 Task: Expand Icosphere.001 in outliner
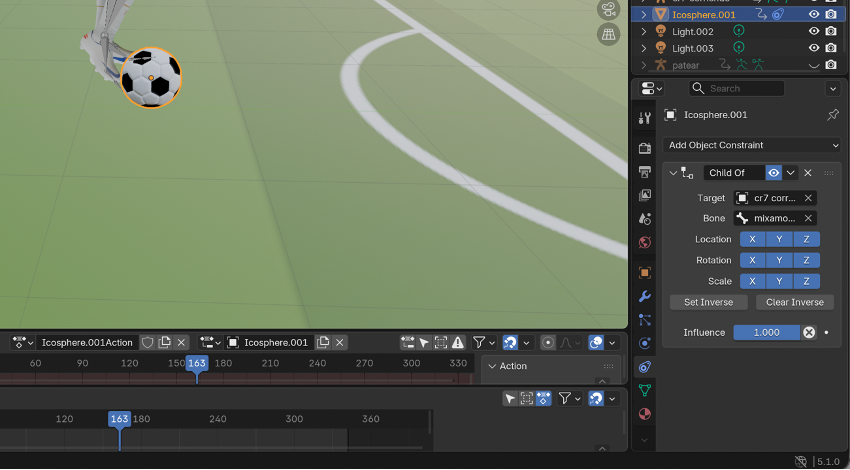click(643, 15)
